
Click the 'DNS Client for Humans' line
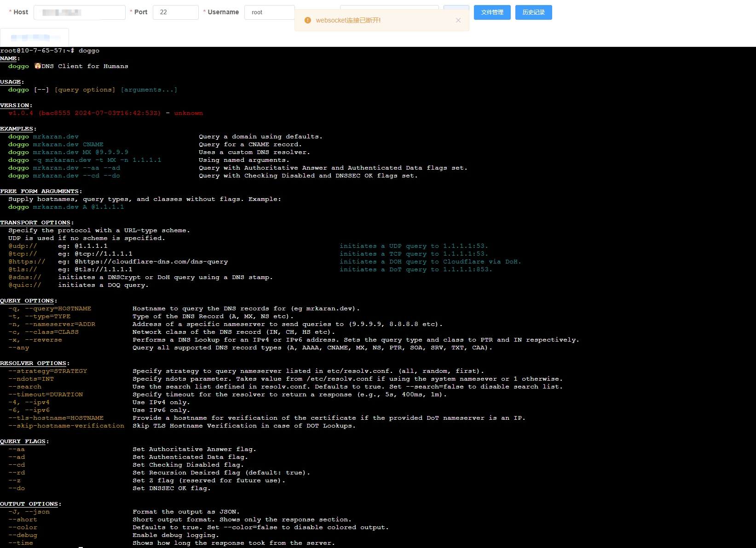tap(85, 66)
